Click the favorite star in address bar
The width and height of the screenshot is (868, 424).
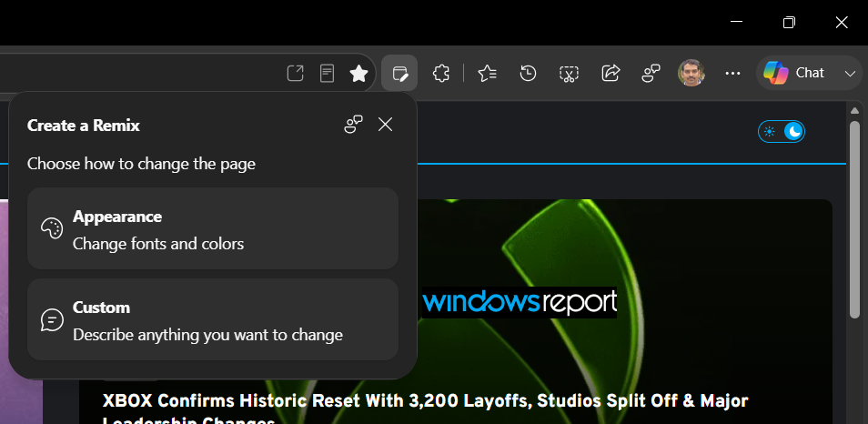(359, 73)
